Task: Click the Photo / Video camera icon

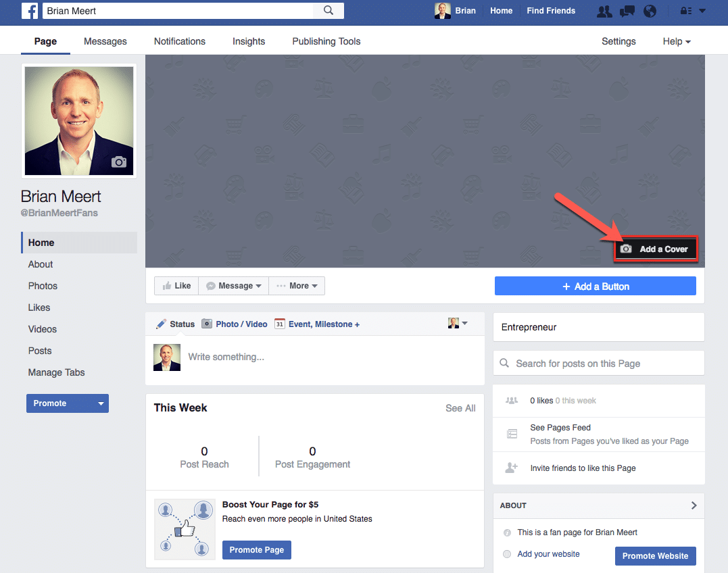Action: click(x=207, y=324)
